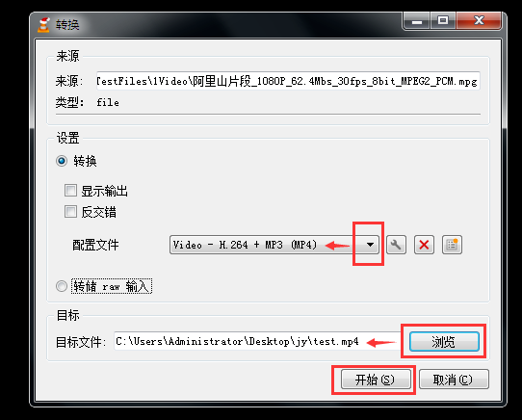Click the 目标文件 path input field

point(257,341)
